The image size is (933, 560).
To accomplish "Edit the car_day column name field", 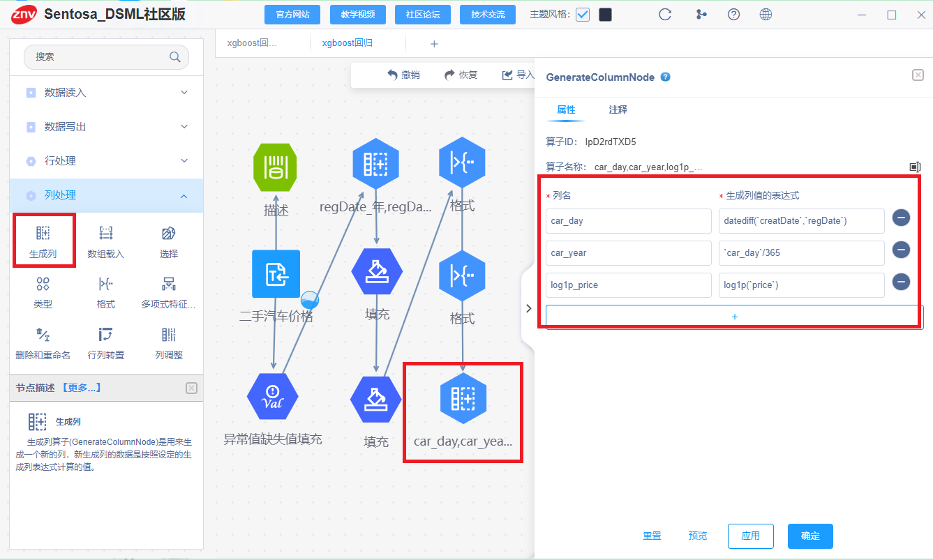I will tap(629, 221).
